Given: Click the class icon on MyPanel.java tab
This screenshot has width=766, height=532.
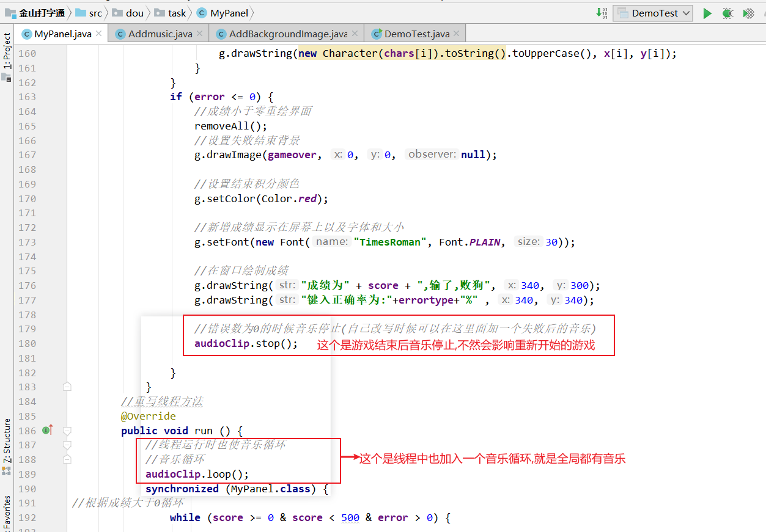Looking at the screenshot, I should point(26,34).
